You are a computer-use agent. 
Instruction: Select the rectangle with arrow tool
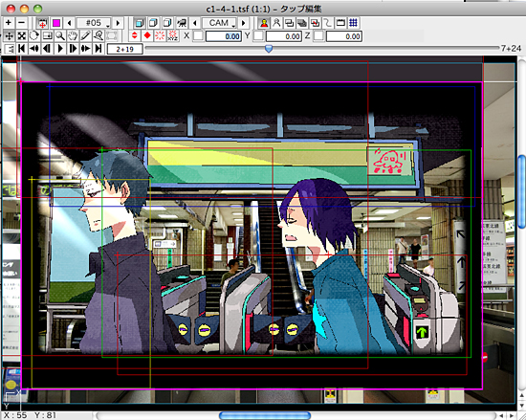[47, 36]
